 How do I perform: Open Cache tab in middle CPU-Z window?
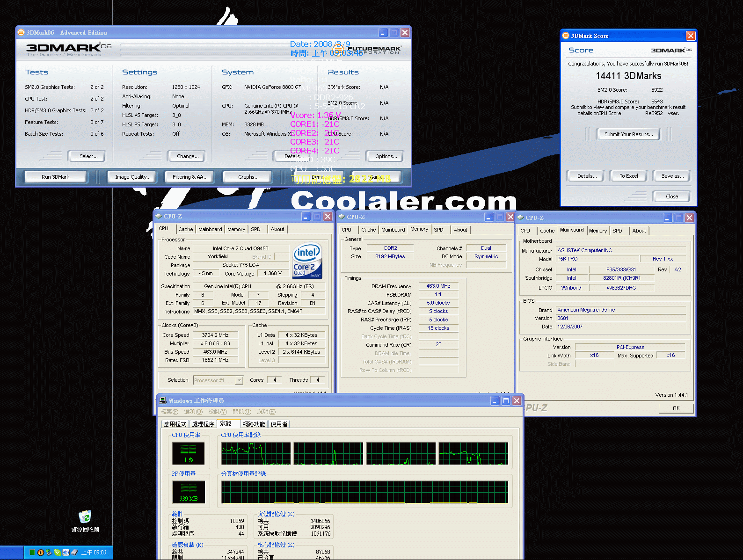click(x=368, y=230)
